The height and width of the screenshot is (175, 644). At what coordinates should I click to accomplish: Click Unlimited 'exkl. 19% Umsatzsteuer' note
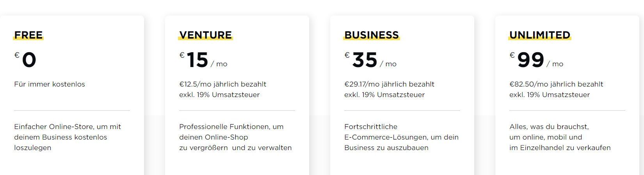tap(550, 95)
